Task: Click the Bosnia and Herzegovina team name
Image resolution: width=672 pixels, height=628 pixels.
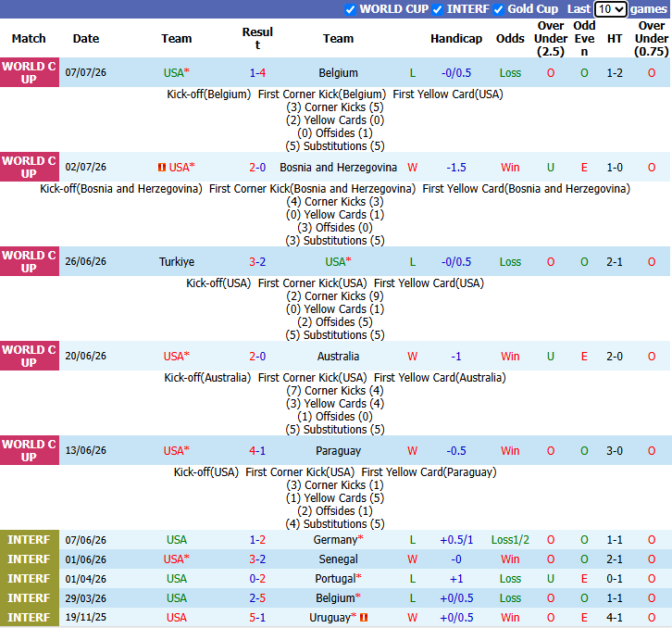Action: (338, 168)
